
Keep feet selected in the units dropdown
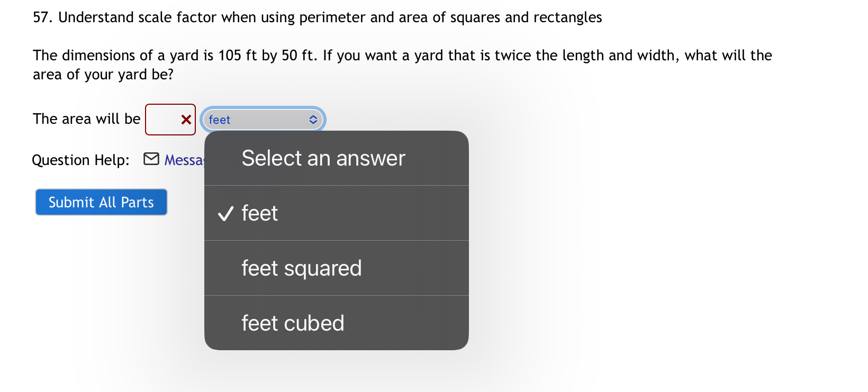(259, 213)
